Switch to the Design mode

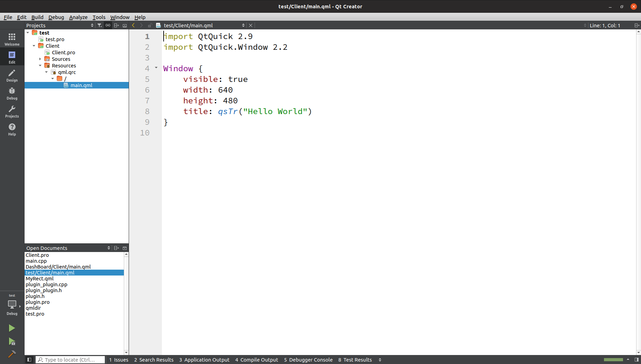12,75
